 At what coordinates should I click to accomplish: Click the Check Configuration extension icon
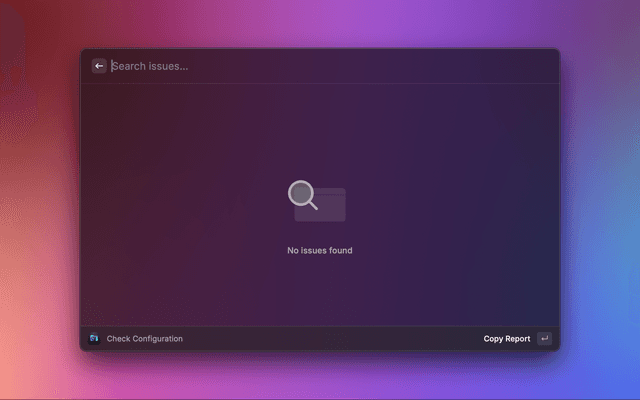[94, 339]
